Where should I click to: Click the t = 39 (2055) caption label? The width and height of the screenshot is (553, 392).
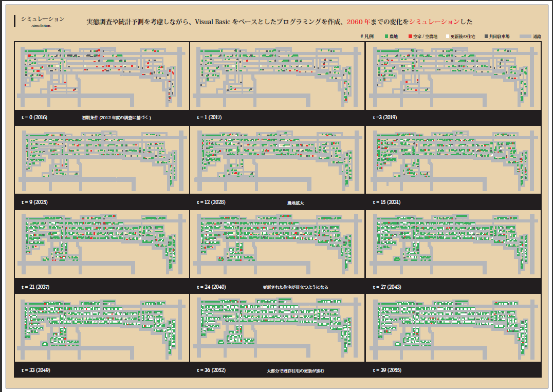click(x=387, y=370)
